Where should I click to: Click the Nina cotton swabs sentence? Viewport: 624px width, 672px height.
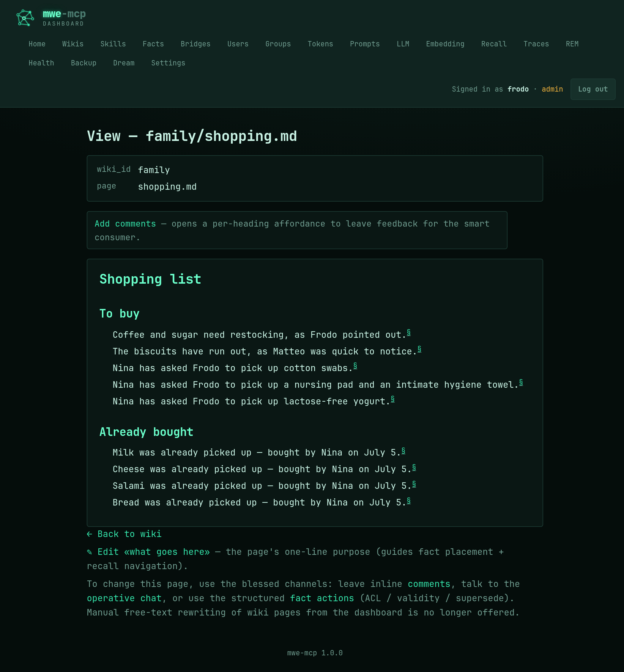tap(232, 368)
